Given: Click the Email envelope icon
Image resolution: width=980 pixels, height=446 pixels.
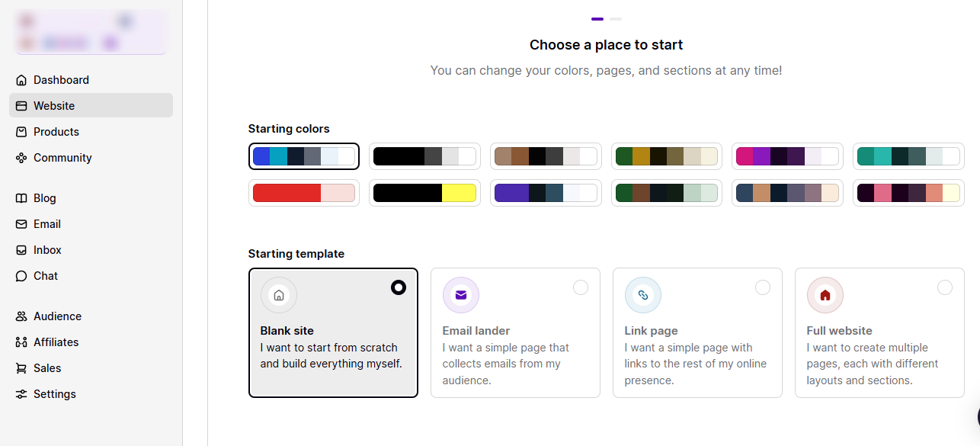Looking at the screenshot, I should 21,223.
